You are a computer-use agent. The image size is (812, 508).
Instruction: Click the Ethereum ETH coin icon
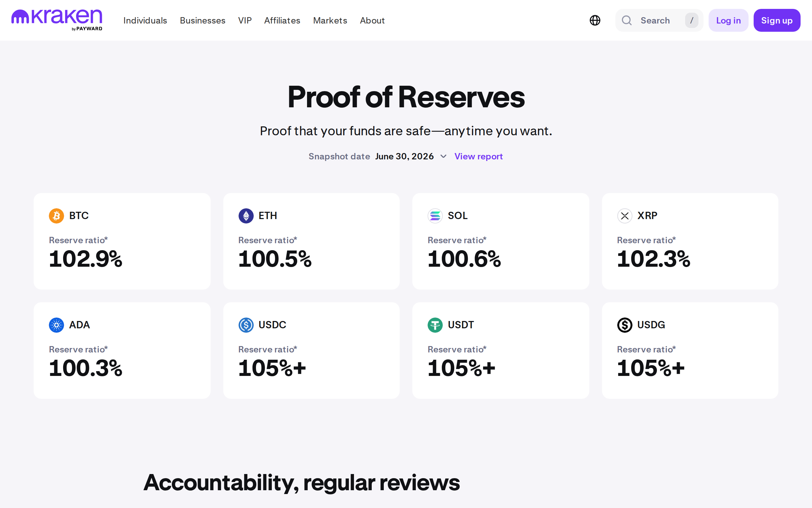(x=246, y=216)
